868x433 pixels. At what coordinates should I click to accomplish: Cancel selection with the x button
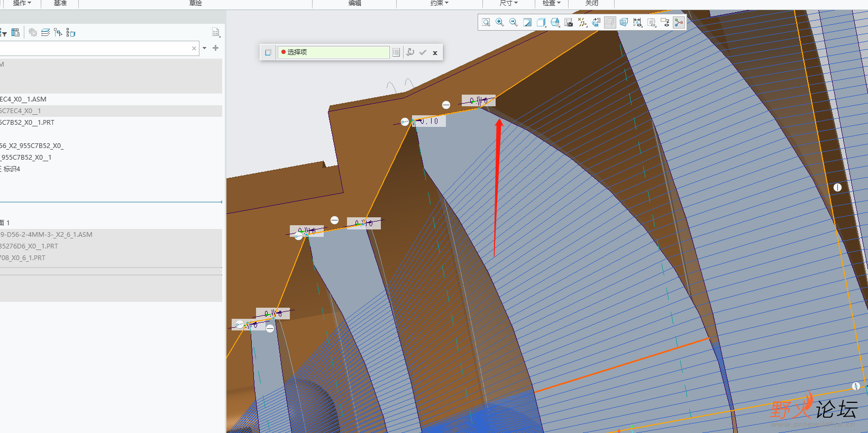pyautogui.click(x=435, y=53)
